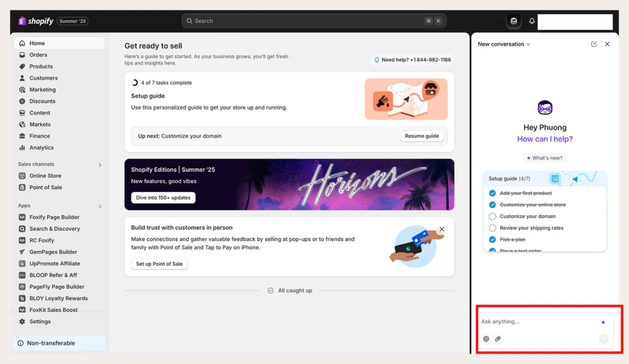Check the Review your shipping rates task
This screenshot has width=629, height=364.
tap(492, 228)
